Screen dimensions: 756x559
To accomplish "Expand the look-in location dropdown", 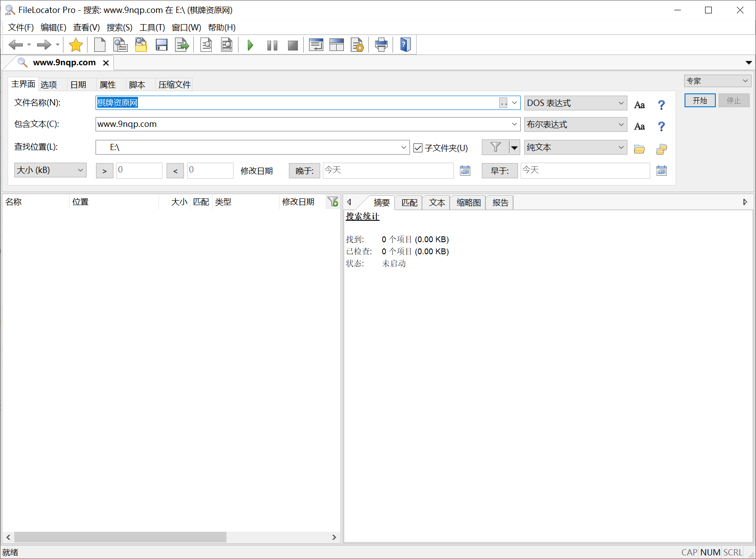I will tap(404, 147).
